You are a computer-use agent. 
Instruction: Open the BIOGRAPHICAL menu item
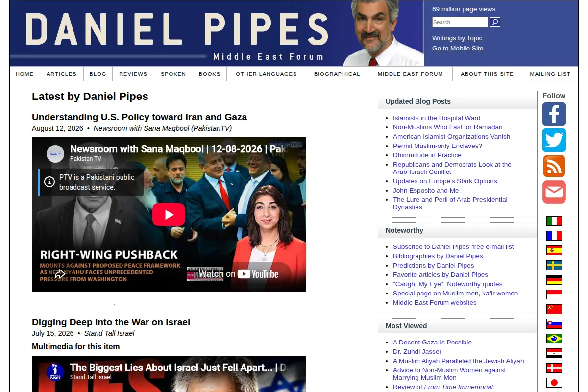pos(337,74)
